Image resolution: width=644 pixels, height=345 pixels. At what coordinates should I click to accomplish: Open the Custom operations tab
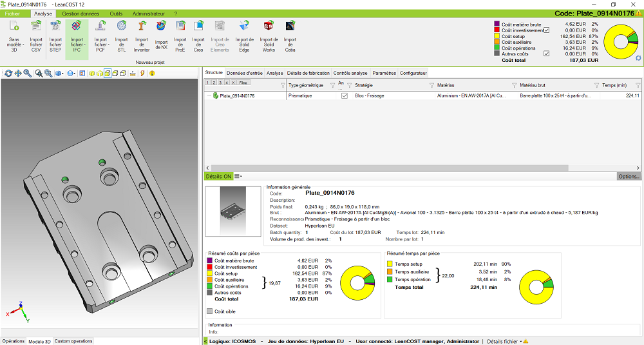click(73, 341)
